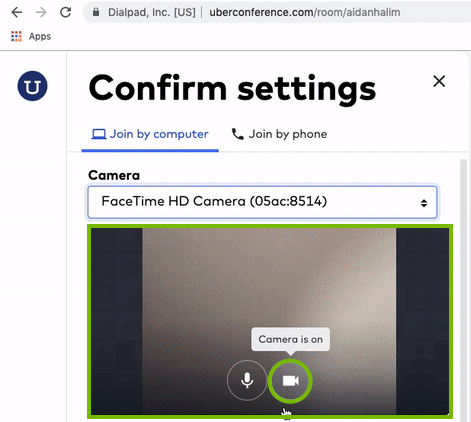Click the browser forward arrow
Image resolution: width=471 pixels, height=422 pixels.
point(41,12)
